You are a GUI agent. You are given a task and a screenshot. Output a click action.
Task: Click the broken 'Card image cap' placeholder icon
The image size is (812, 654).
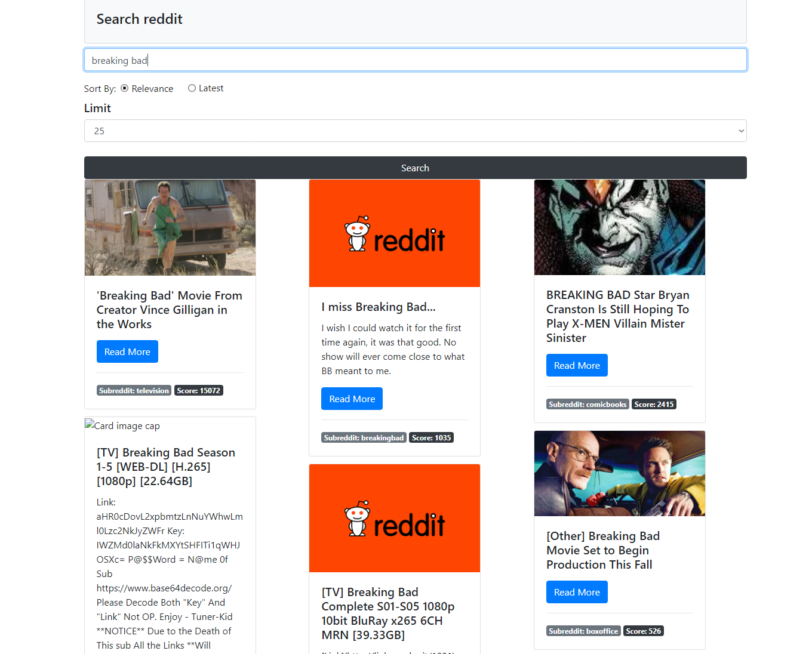tap(90, 425)
